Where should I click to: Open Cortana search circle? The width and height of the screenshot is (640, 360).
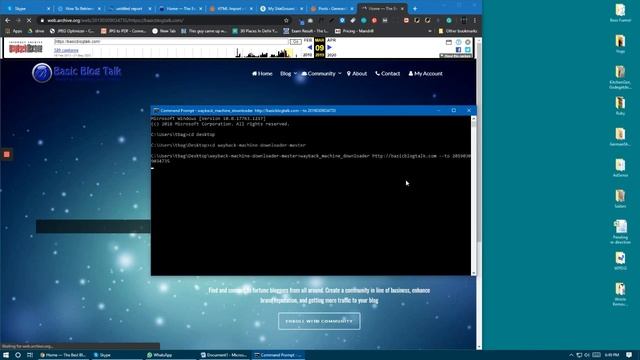(18, 355)
